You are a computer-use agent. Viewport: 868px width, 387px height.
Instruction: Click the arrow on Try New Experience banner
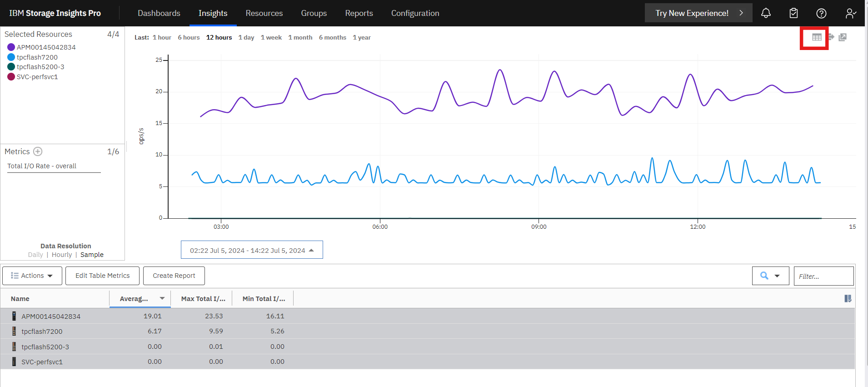(x=741, y=13)
